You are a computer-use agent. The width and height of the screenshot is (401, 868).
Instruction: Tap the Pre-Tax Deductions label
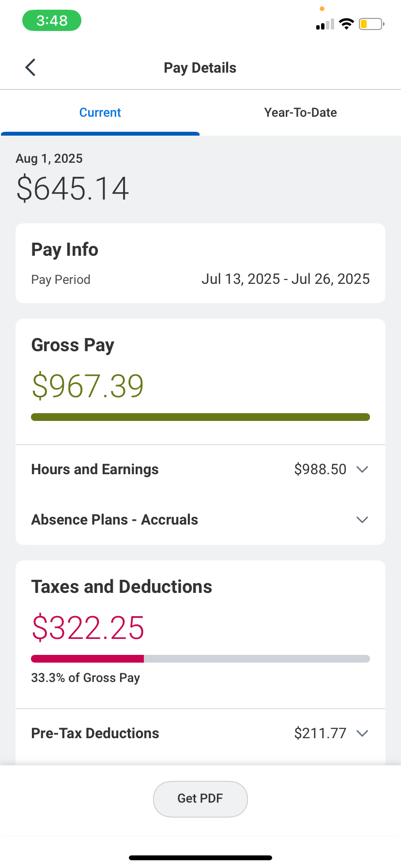pyautogui.click(x=95, y=733)
